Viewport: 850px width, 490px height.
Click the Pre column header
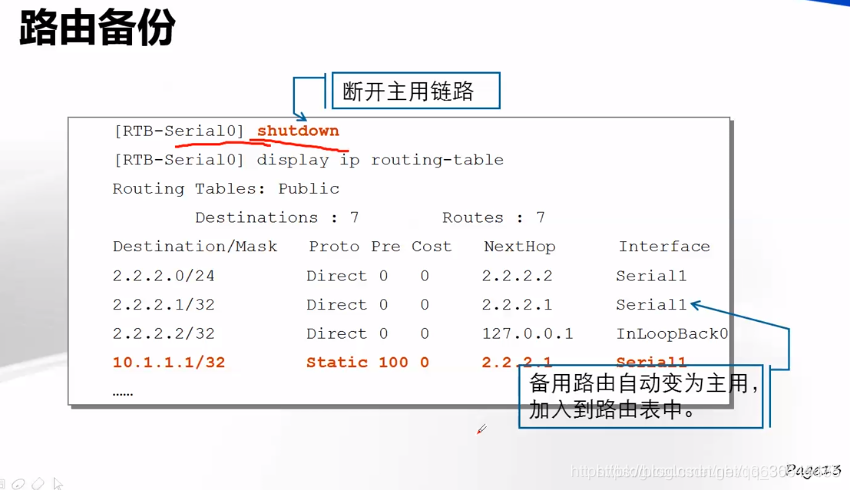(385, 247)
